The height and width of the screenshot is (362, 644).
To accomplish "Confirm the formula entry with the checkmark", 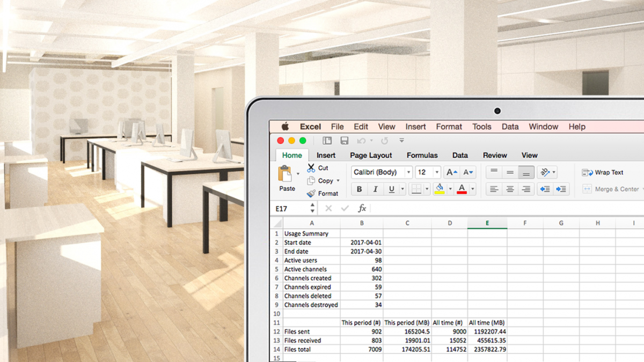I will pyautogui.click(x=345, y=209).
